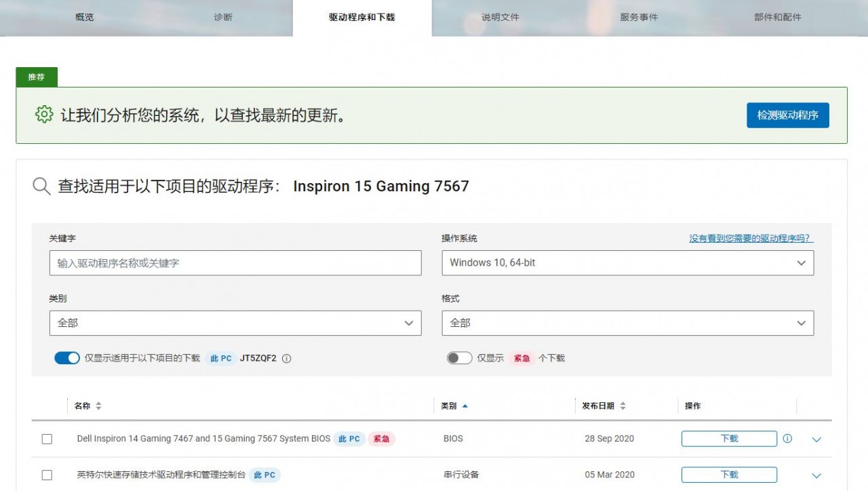Click the search magnifier icon

[41, 186]
